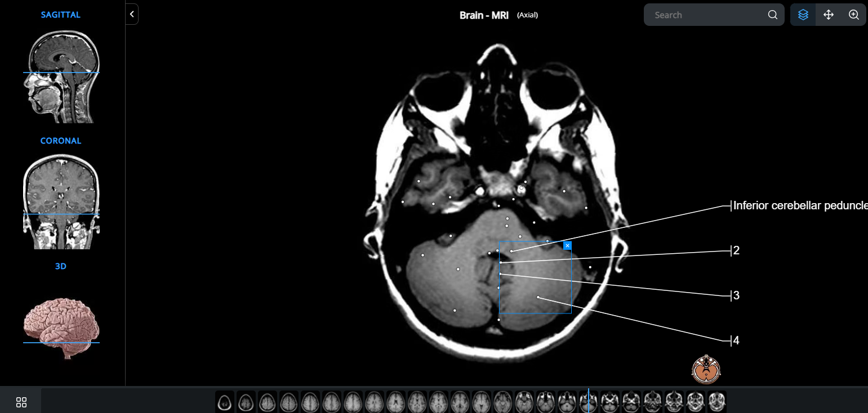Select the first slice thumbnail in filmstrip
Viewport: 868px width, 413px height.
(225, 402)
